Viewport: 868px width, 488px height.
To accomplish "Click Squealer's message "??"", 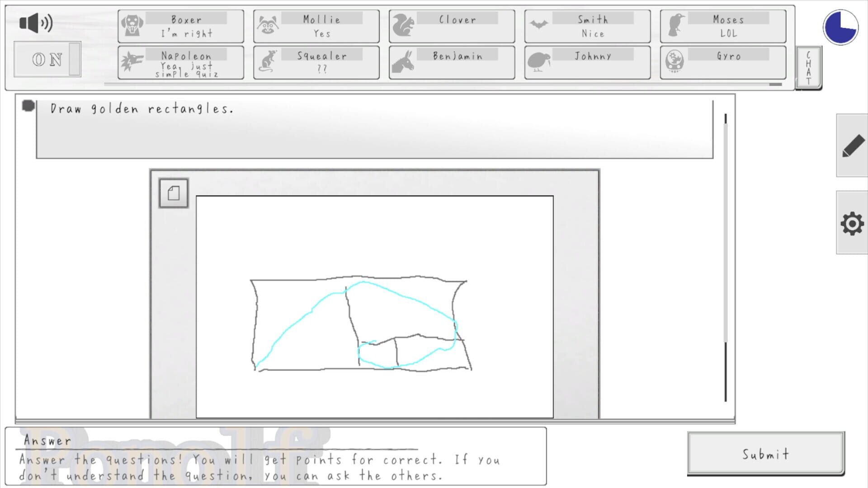I will (322, 69).
